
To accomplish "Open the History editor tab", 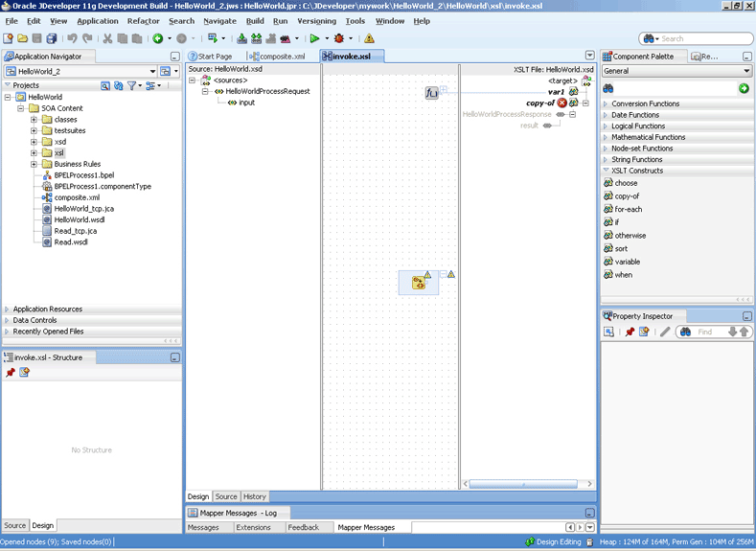I will 255,496.
